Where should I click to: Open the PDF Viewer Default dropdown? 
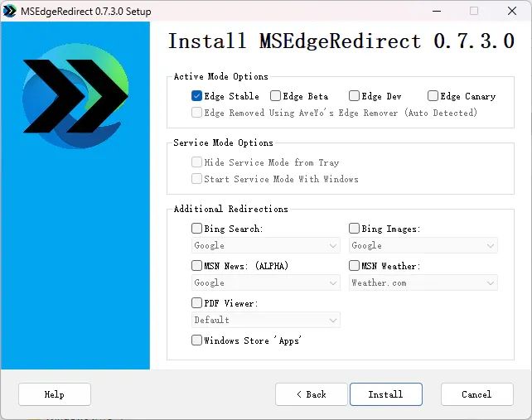point(266,320)
